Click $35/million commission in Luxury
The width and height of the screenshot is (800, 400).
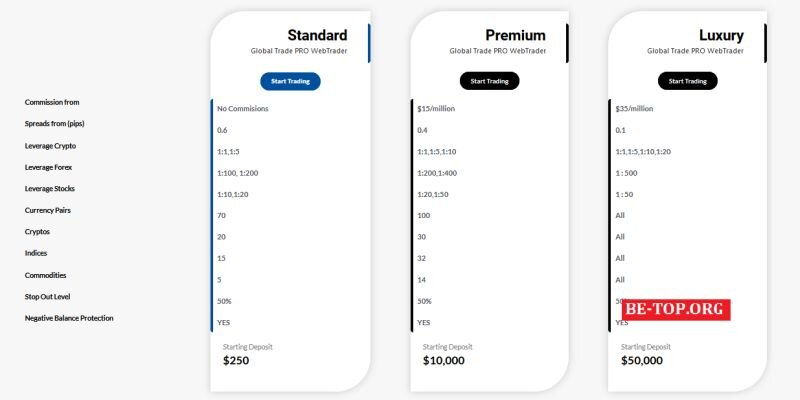(634, 109)
